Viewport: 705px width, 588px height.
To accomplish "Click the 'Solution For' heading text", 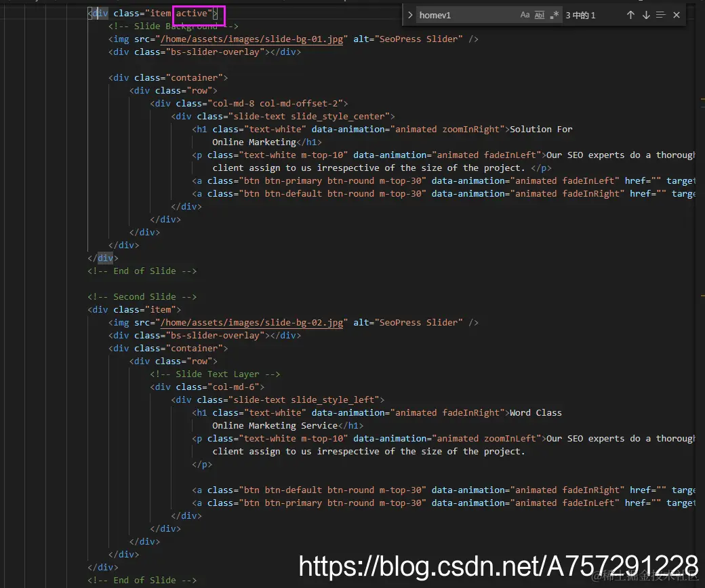I will [x=541, y=129].
